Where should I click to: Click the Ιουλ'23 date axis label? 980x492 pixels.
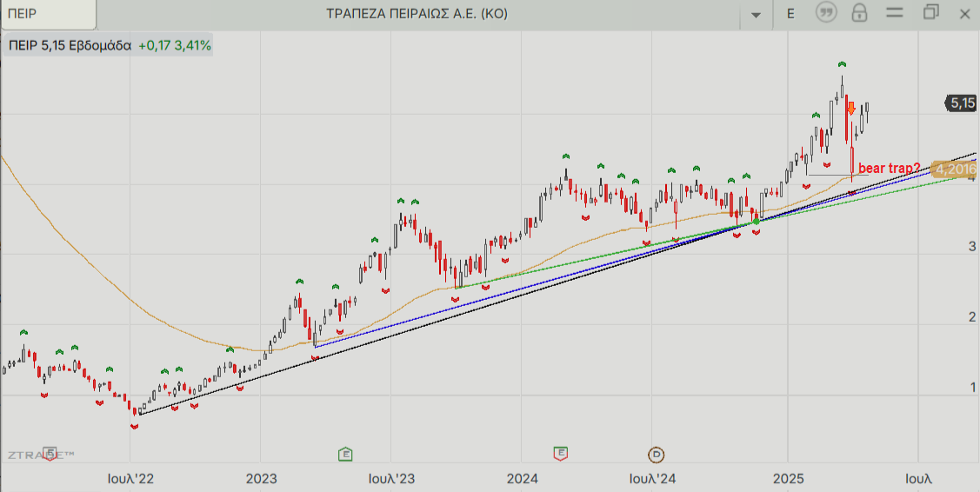click(x=391, y=480)
